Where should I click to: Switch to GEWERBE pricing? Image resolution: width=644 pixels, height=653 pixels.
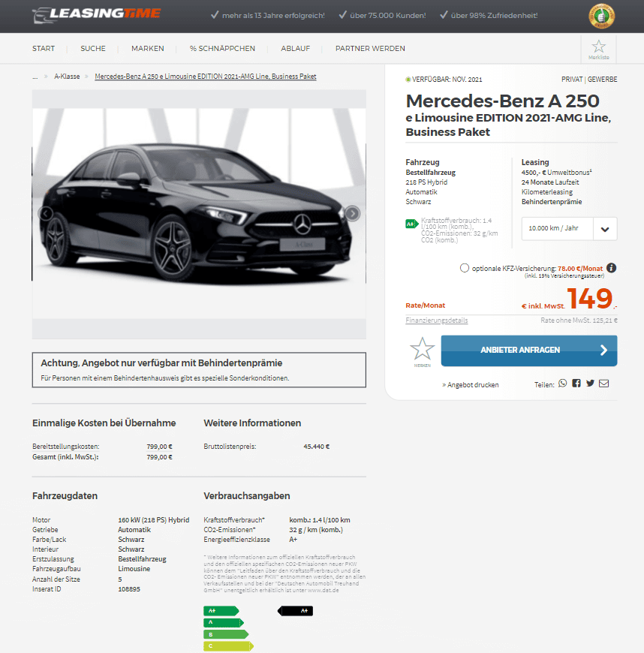pos(603,79)
